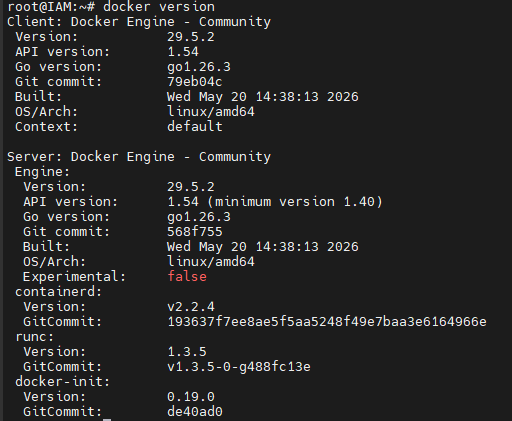
Task: Click client Git commit value 79eb04c
Action: click(195, 82)
